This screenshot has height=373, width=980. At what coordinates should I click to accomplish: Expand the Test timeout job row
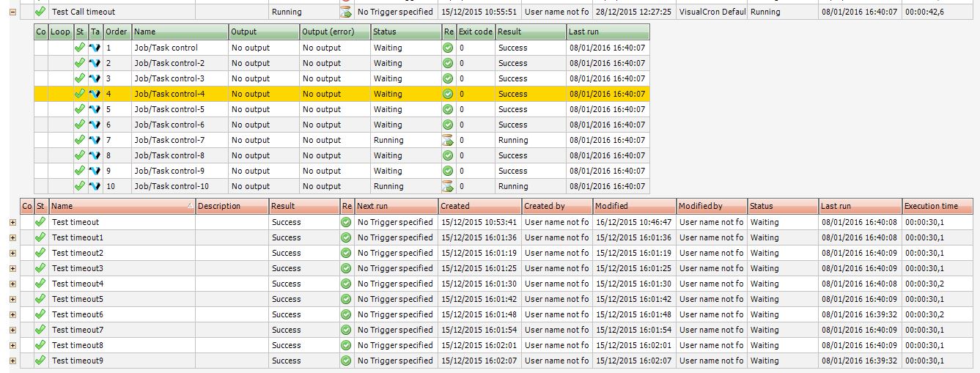click(x=12, y=222)
